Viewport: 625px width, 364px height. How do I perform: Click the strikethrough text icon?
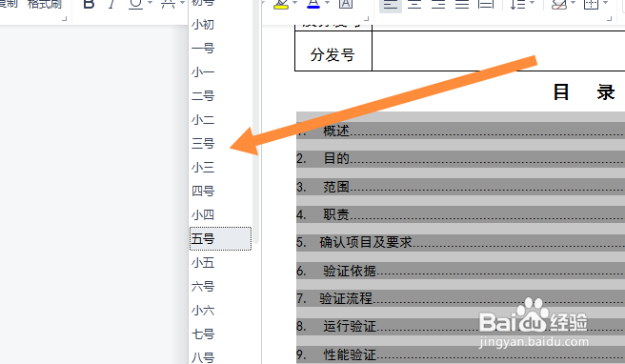(x=168, y=4)
